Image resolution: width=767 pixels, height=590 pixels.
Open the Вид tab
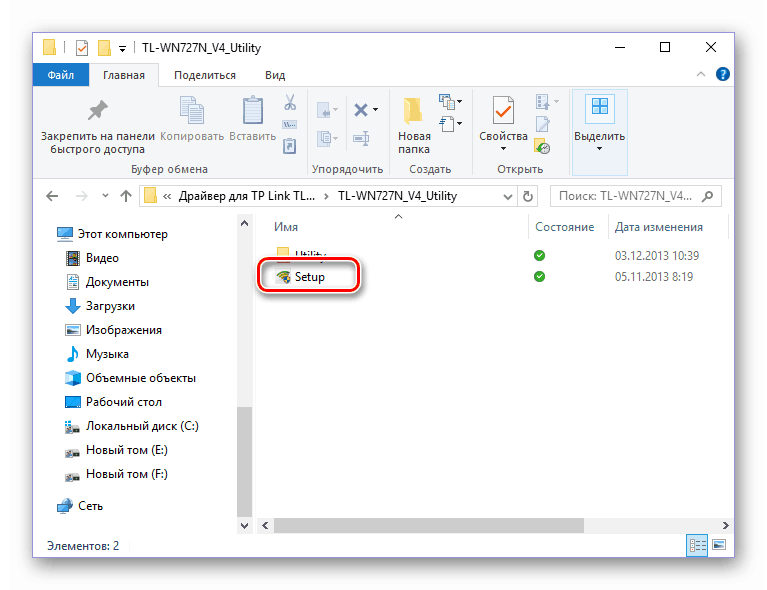pyautogui.click(x=275, y=75)
